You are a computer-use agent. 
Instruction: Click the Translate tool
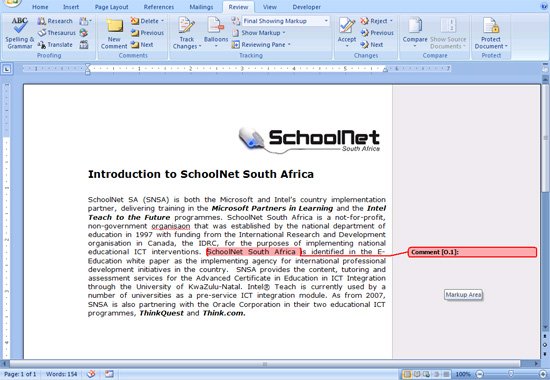coord(55,45)
